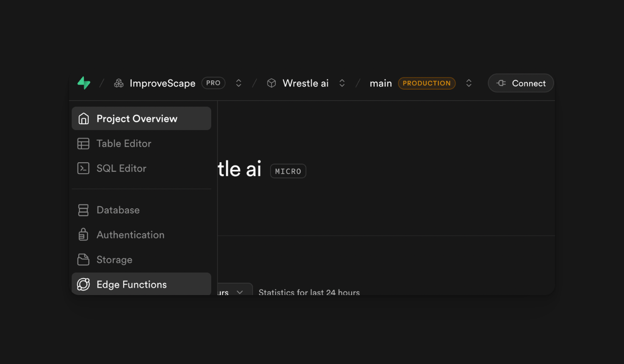The height and width of the screenshot is (364, 624).
Task: Click the Storage folder icon
Action: [x=83, y=260]
